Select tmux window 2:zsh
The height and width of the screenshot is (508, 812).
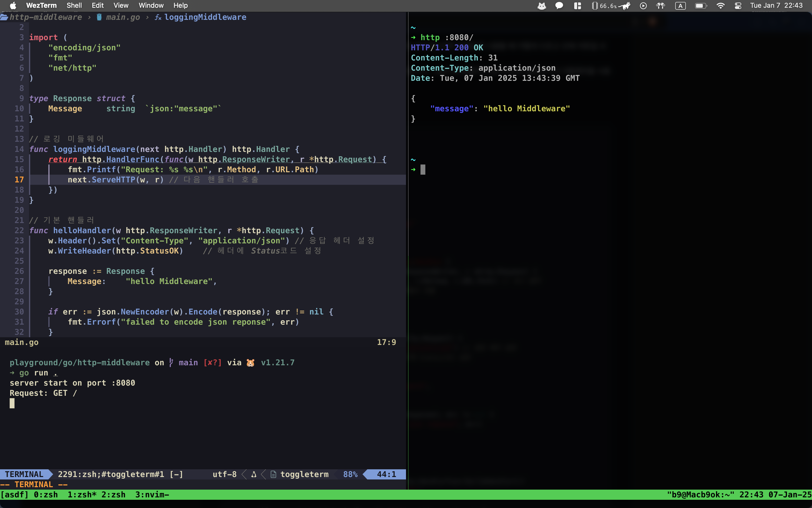113,494
